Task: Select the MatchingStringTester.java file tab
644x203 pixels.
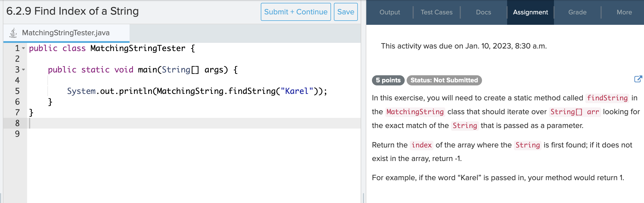Action: click(x=66, y=33)
